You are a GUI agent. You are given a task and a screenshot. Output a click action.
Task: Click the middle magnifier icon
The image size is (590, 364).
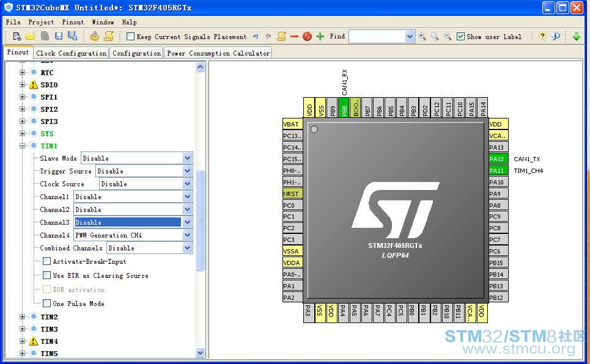[435, 37]
